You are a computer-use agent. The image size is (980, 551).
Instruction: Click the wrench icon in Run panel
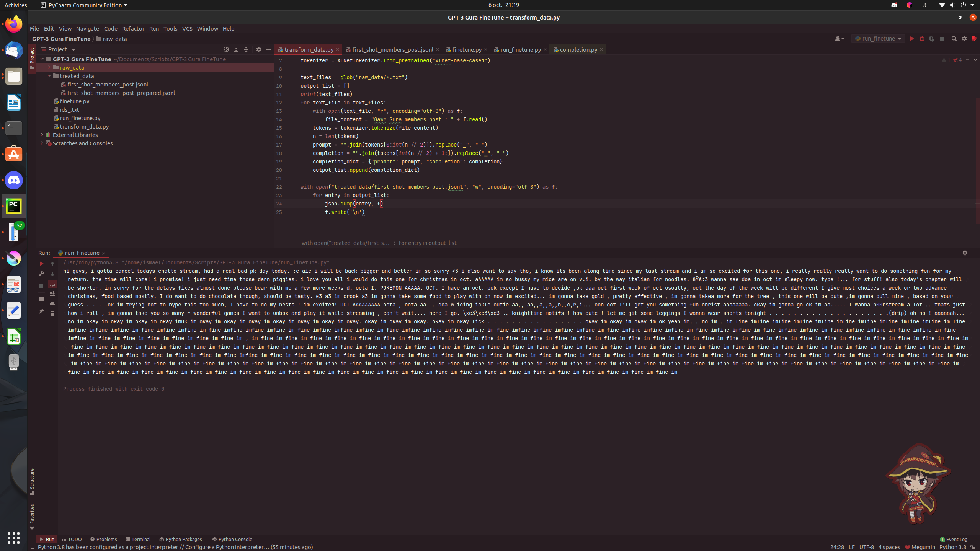pyautogui.click(x=41, y=274)
